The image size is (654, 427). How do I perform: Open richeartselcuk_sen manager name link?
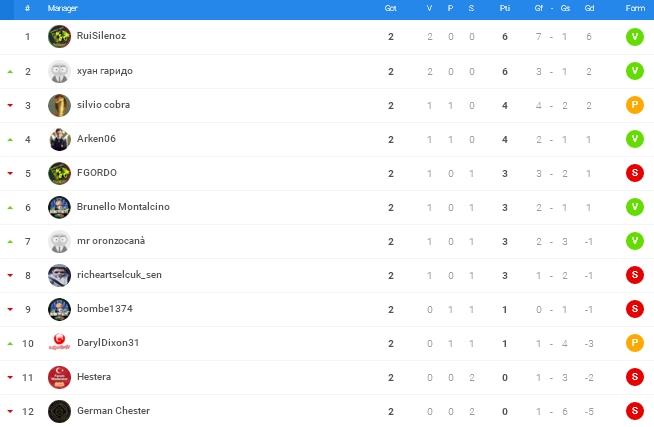118,275
